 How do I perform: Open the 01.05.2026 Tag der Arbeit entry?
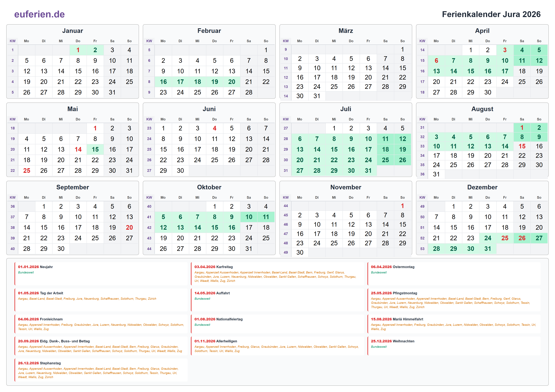[x=101, y=300]
